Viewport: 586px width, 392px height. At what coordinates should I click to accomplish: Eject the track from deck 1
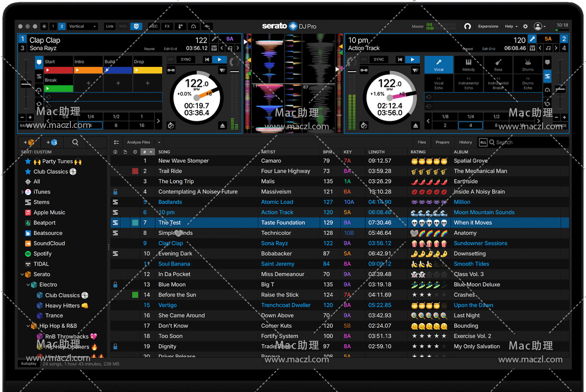[222, 125]
